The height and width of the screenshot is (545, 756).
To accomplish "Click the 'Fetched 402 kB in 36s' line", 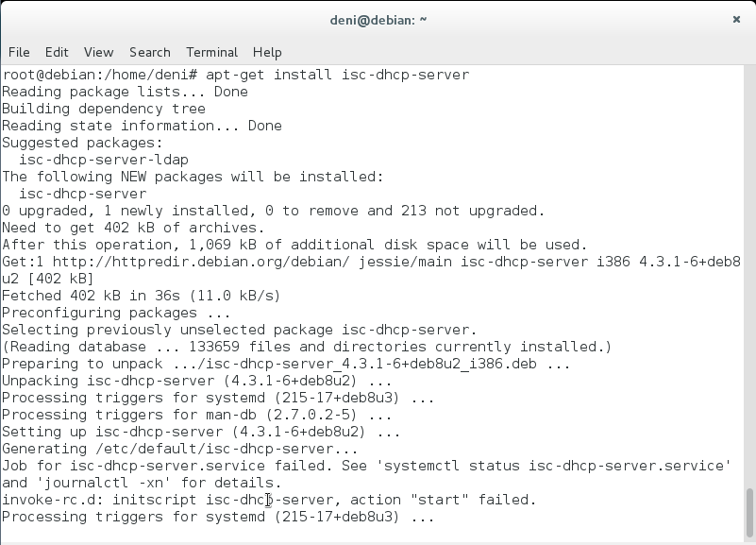I will 142,296.
